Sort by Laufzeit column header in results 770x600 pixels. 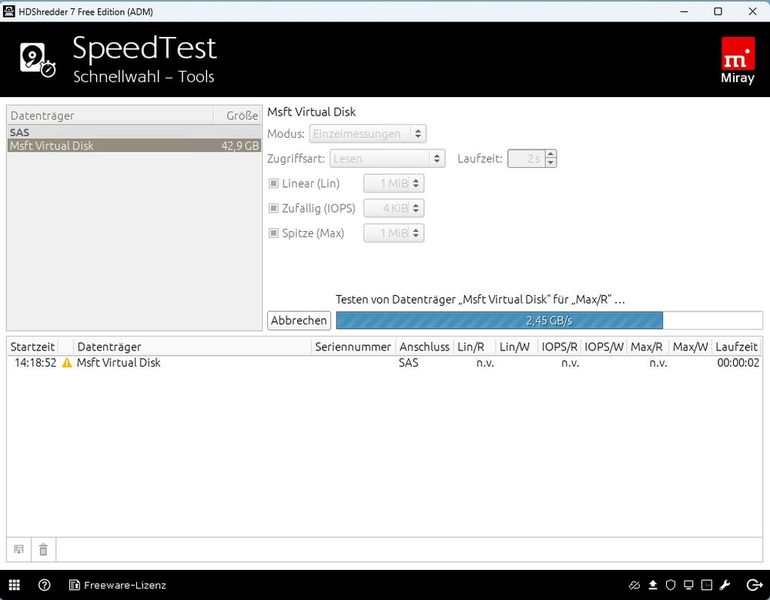pyautogui.click(x=737, y=347)
